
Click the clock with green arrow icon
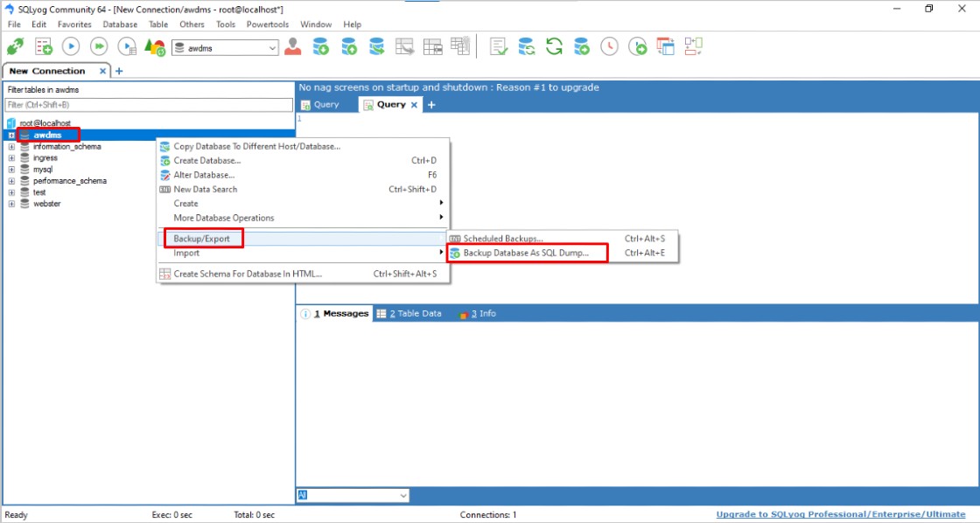638,47
